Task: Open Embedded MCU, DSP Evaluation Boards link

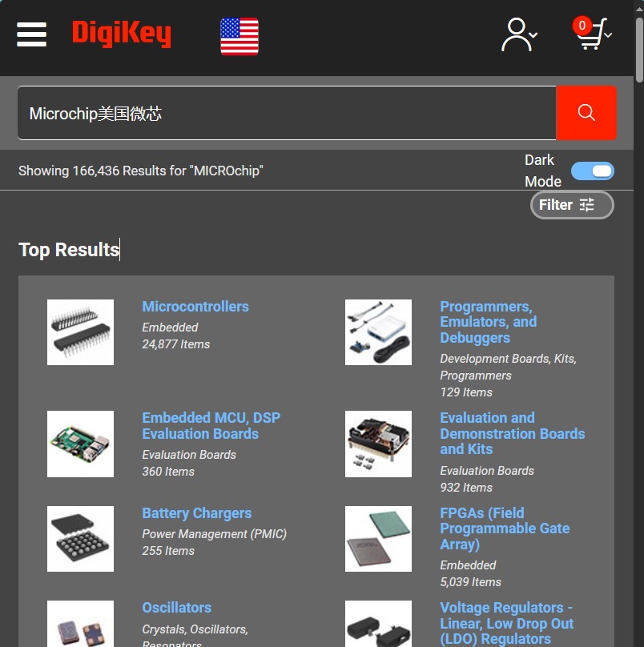Action: [x=211, y=426]
